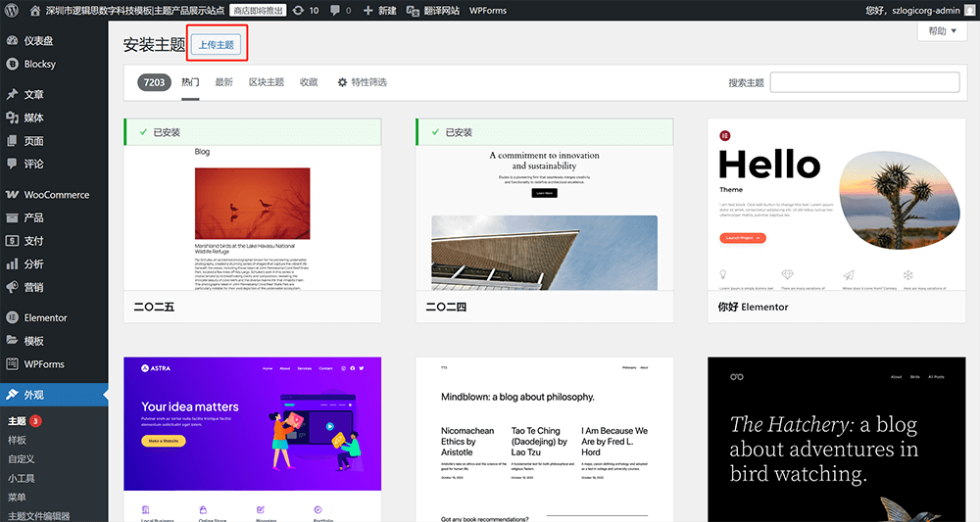The image size is (980, 522).
Task: Focus the 搜索主题 search field
Action: tap(864, 82)
